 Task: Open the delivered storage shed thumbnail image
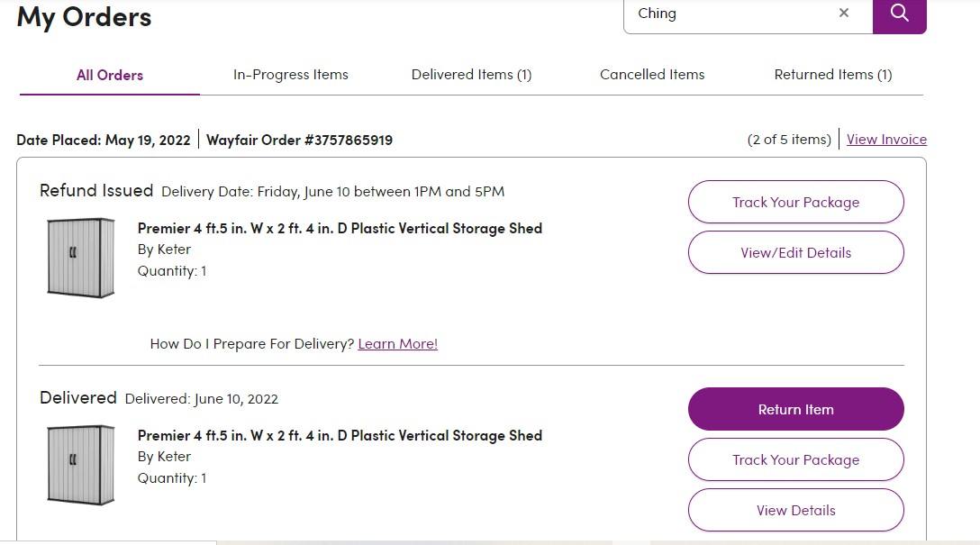tap(81, 465)
